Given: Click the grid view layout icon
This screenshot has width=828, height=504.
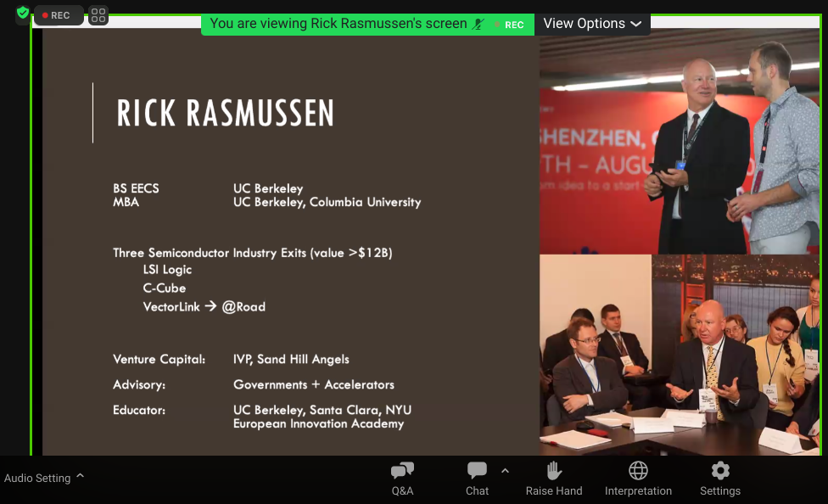Looking at the screenshot, I should [98, 15].
